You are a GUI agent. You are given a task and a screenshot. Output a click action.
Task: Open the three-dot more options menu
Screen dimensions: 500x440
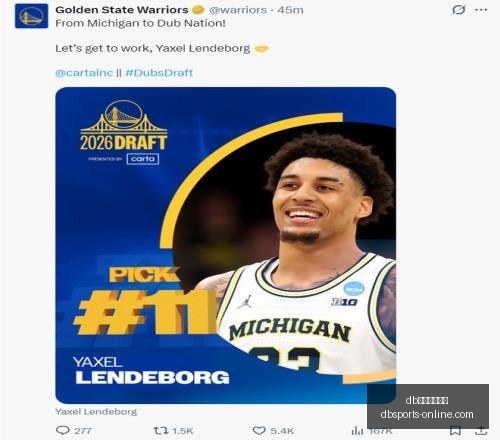coord(481,10)
